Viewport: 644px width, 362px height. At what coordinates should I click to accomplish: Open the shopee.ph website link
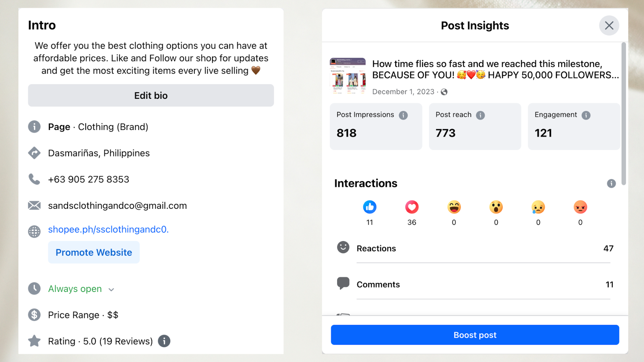(x=108, y=229)
